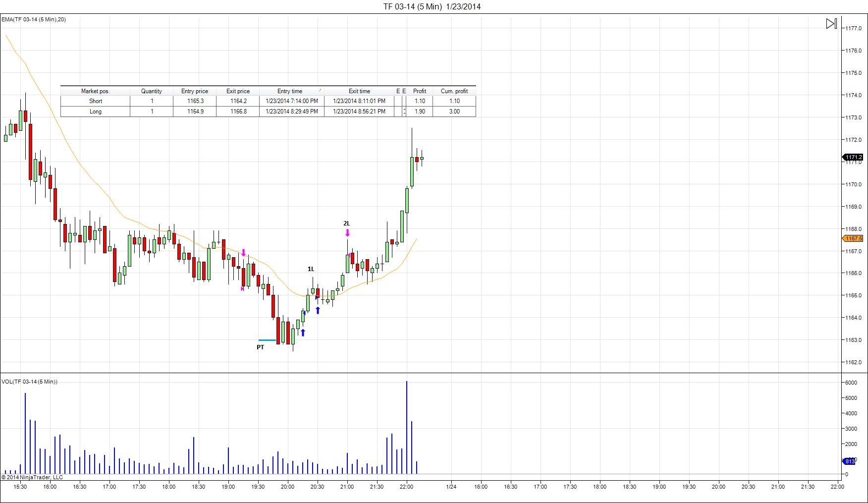Click the 1162.0 price axis label
868x503 pixels.
click(854, 362)
